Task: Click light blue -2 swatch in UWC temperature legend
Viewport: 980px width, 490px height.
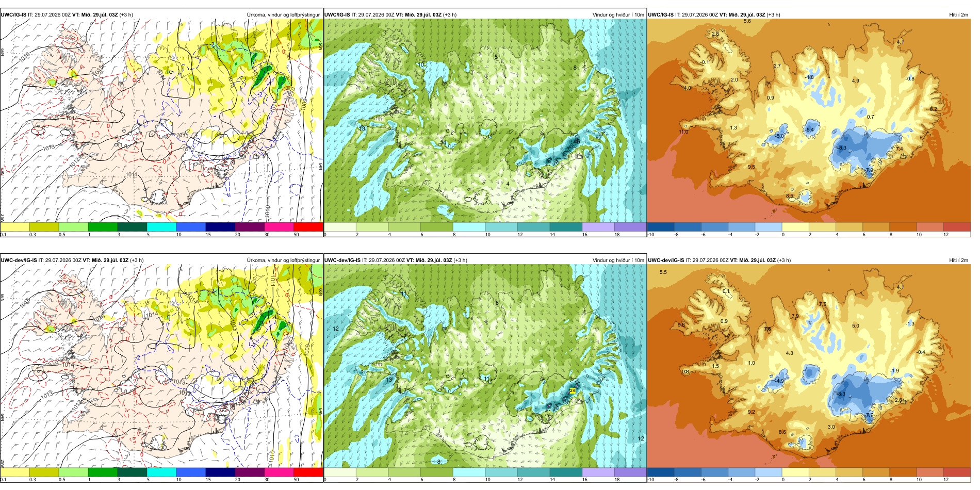Action: click(769, 227)
